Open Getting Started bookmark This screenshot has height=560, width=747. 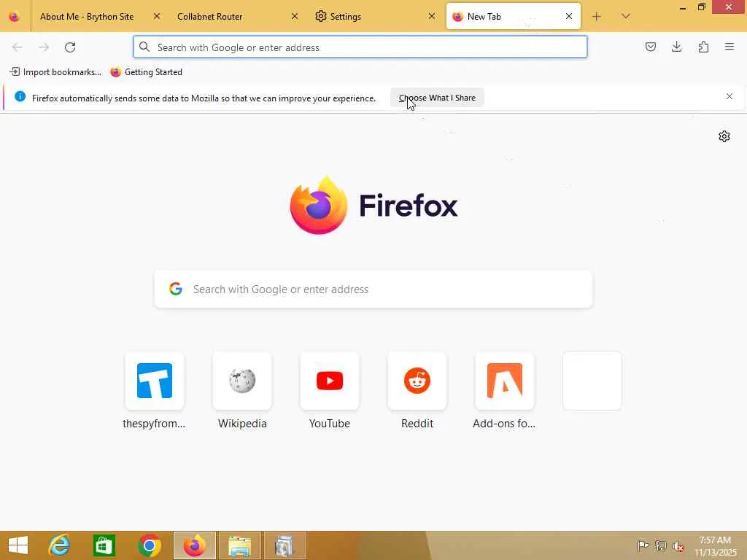click(x=146, y=72)
